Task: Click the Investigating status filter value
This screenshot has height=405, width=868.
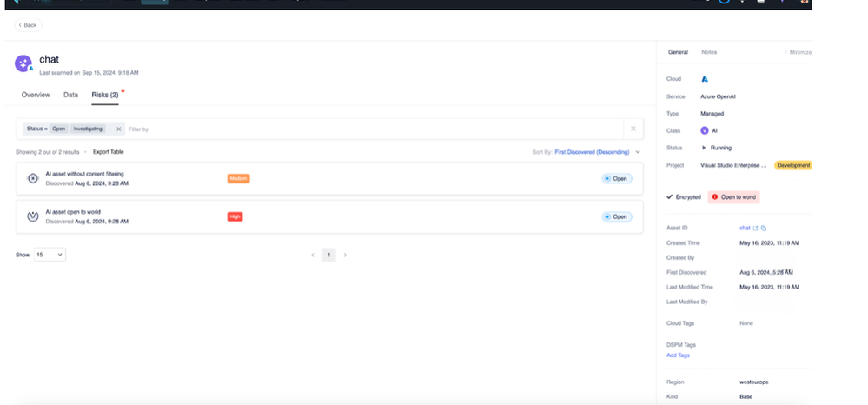Action: (x=88, y=129)
